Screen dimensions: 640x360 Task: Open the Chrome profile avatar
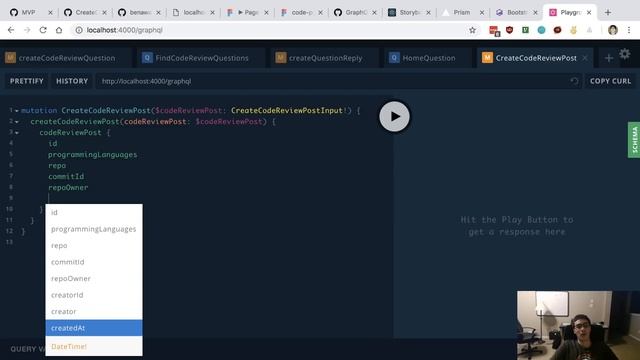click(613, 30)
